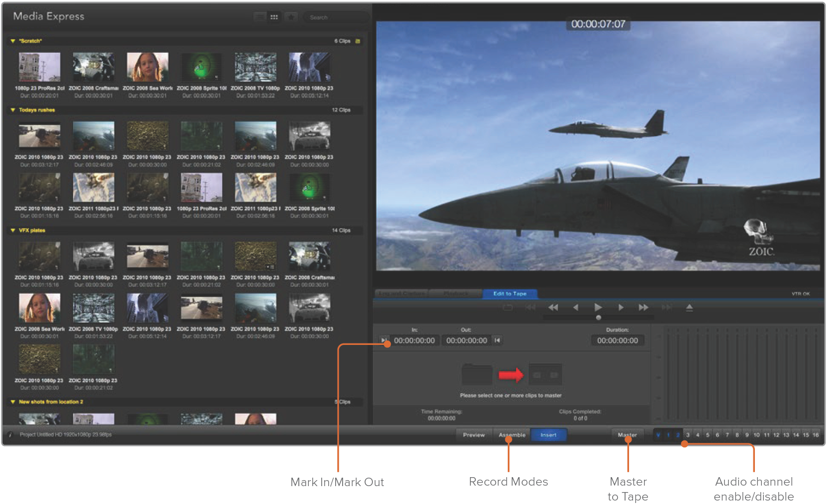Enable audio channel 3
Image resolution: width=827 pixels, height=504 pixels.
coord(688,435)
